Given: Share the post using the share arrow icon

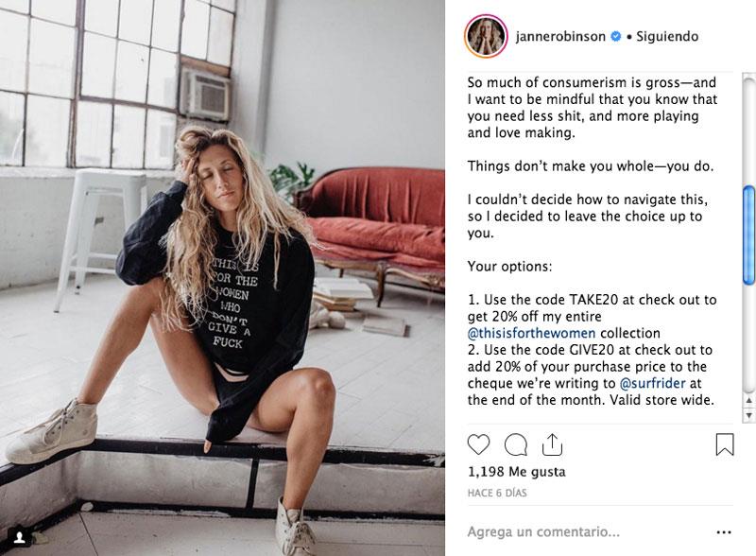Looking at the screenshot, I should (x=552, y=444).
